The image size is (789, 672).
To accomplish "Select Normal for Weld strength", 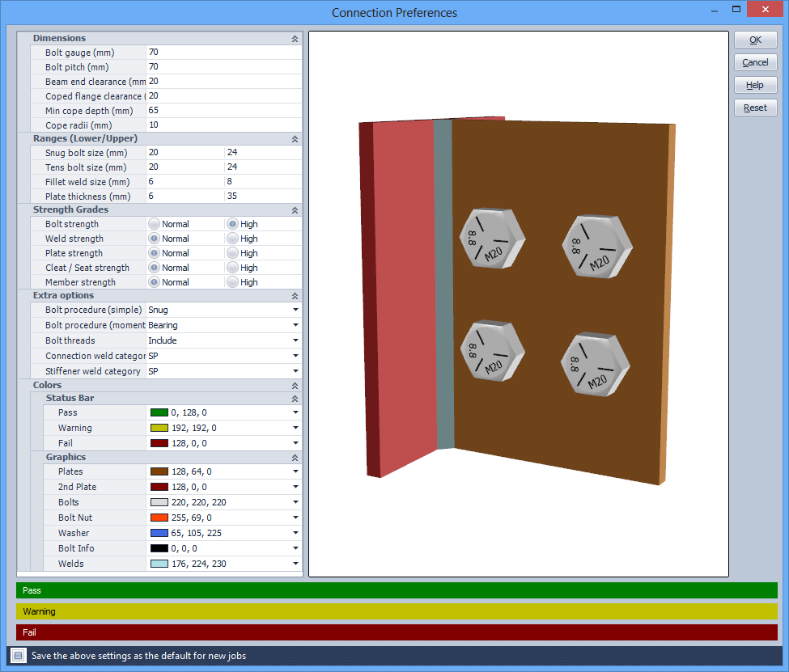I will 154,239.
